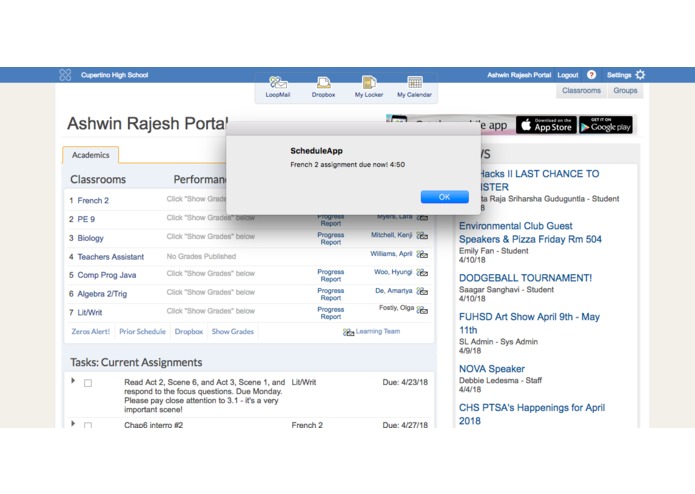Select the Academics tab

point(90,155)
